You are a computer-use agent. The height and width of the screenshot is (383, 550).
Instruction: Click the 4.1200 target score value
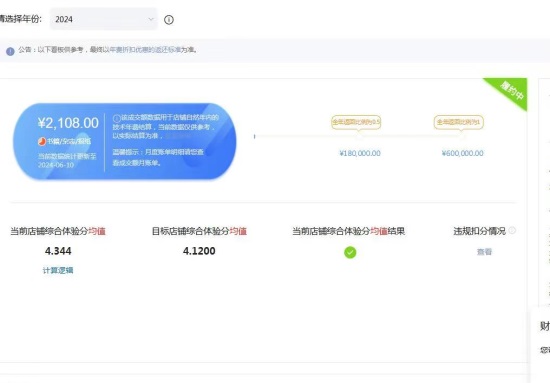coord(199,251)
